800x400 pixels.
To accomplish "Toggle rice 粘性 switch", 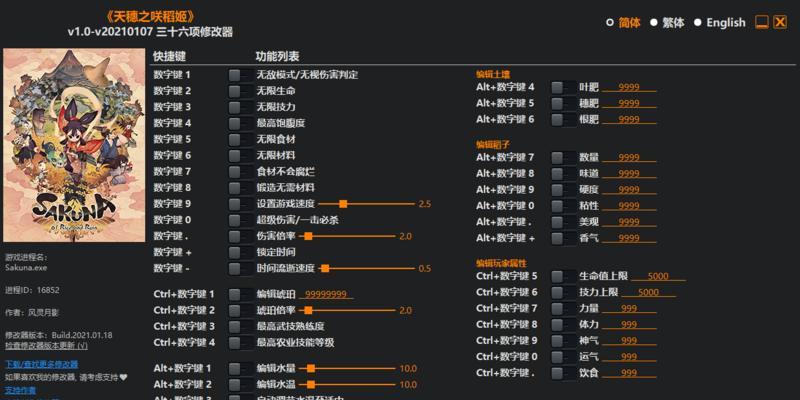I will 563,206.
